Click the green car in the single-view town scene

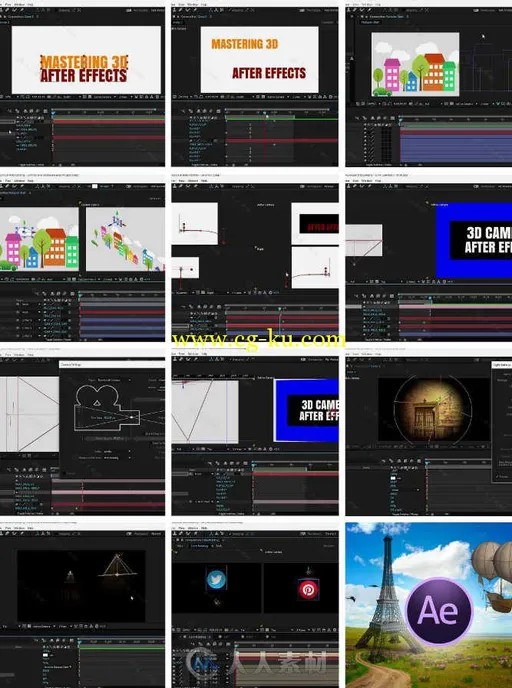(381, 92)
